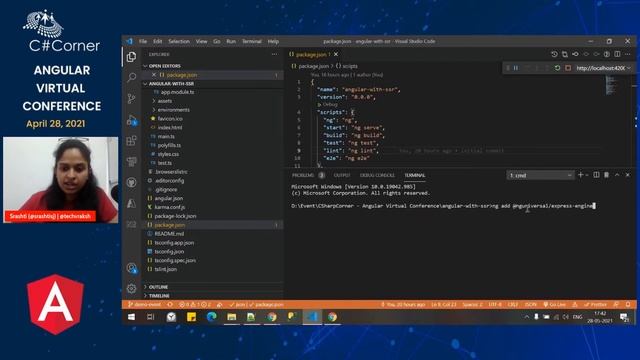Open the Run menu
640x360 pixels.
pyautogui.click(x=231, y=41)
